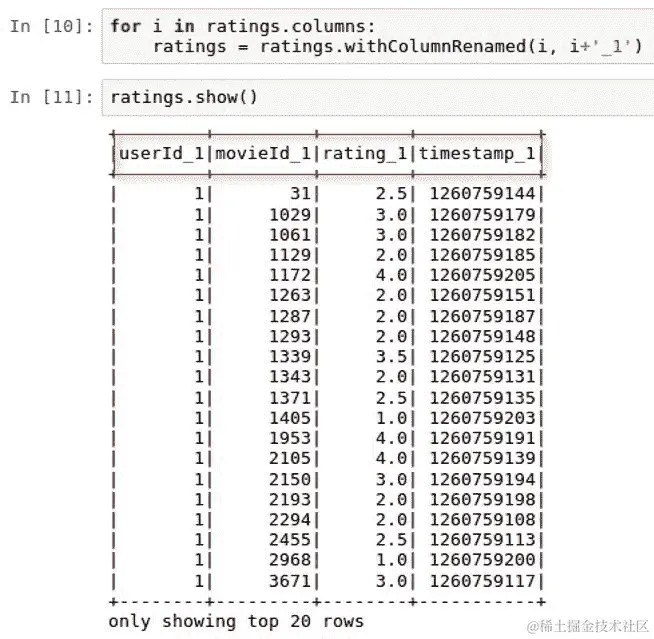Select timestamp 1260759108
This screenshot has width=654, height=639.
[x=483, y=520]
